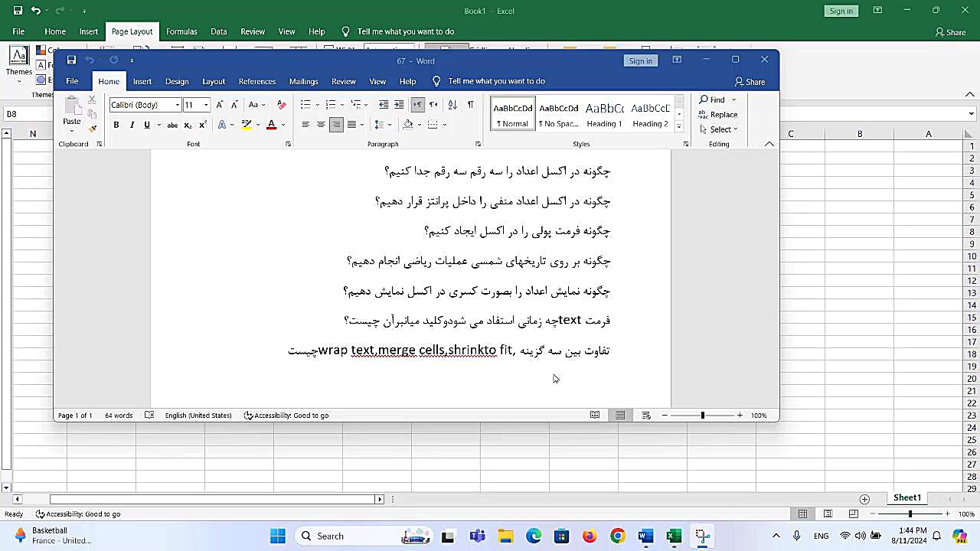Viewport: 980px width, 551px height.
Task: Open Font dialog launcher
Action: (288, 144)
